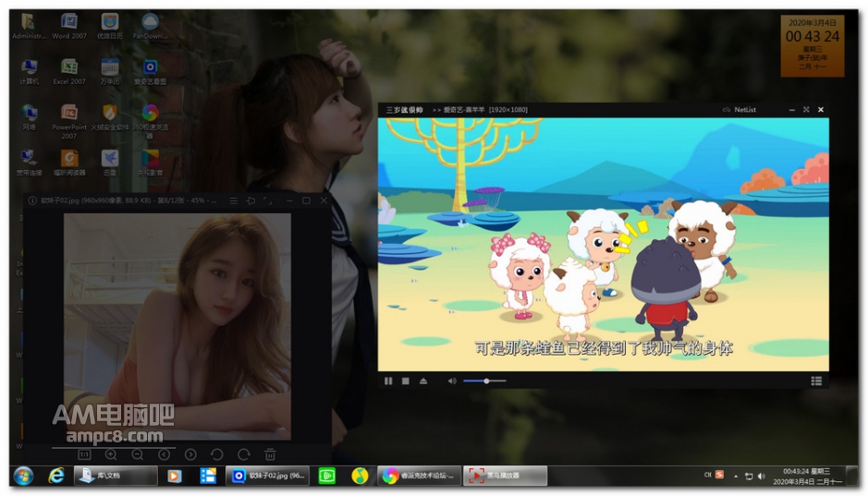This screenshot has width=868, height=496.
Task: Open the network tray icon
Action: point(749,476)
